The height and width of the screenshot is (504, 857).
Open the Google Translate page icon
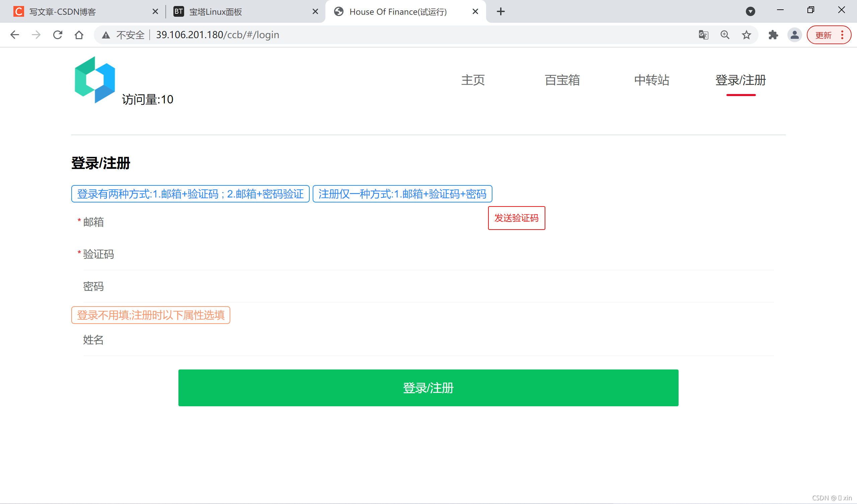703,35
